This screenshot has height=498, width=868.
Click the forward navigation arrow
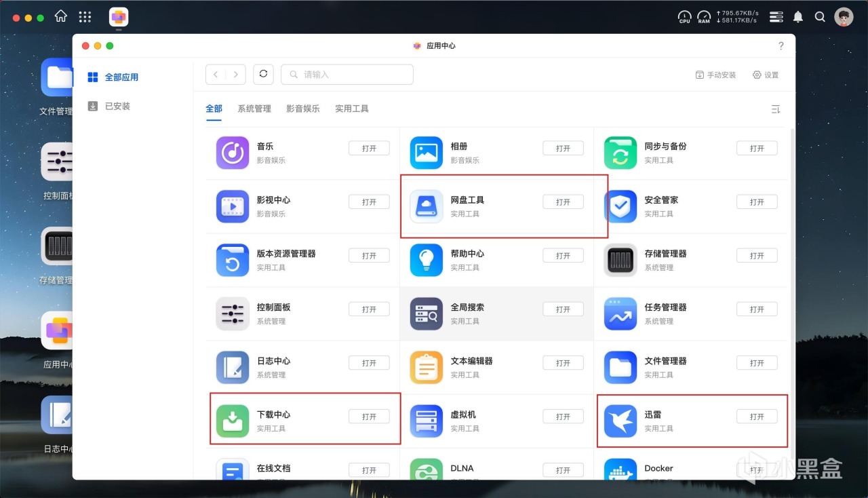236,75
